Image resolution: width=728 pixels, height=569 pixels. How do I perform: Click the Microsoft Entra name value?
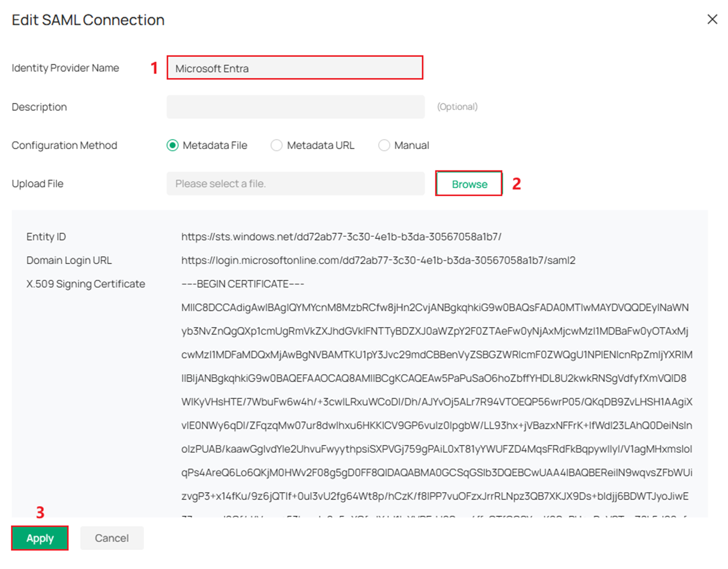click(x=212, y=68)
